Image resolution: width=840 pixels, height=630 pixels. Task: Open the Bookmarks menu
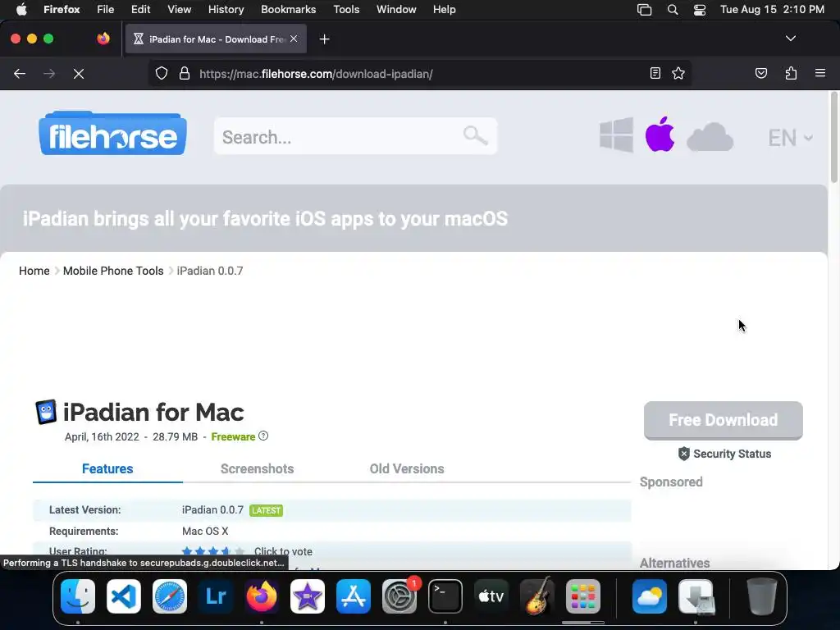tap(288, 10)
